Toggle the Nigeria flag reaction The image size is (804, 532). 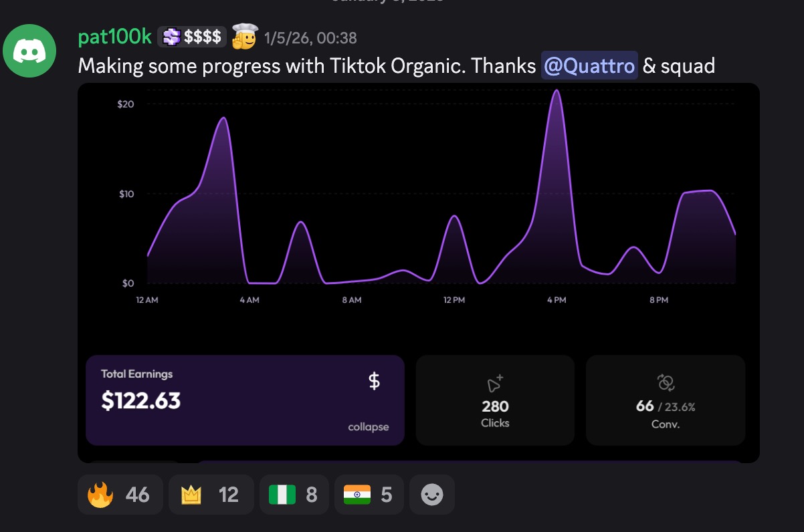pos(294,495)
